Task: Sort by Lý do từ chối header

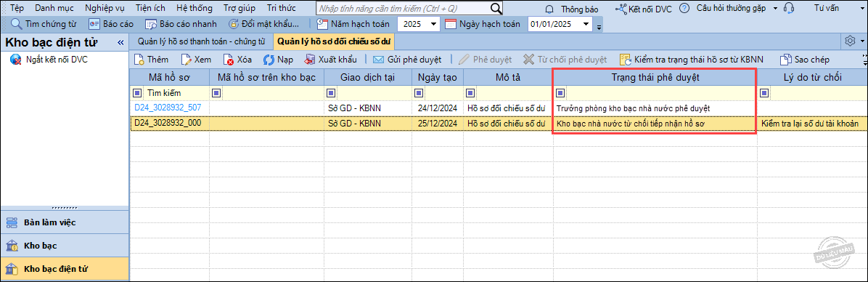Action: coord(812,78)
